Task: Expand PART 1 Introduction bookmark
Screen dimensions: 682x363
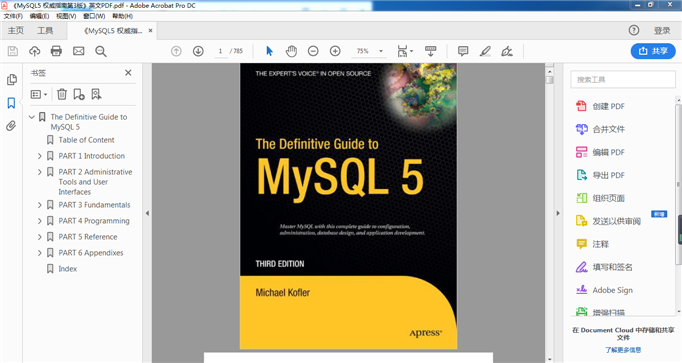Action: coord(40,156)
